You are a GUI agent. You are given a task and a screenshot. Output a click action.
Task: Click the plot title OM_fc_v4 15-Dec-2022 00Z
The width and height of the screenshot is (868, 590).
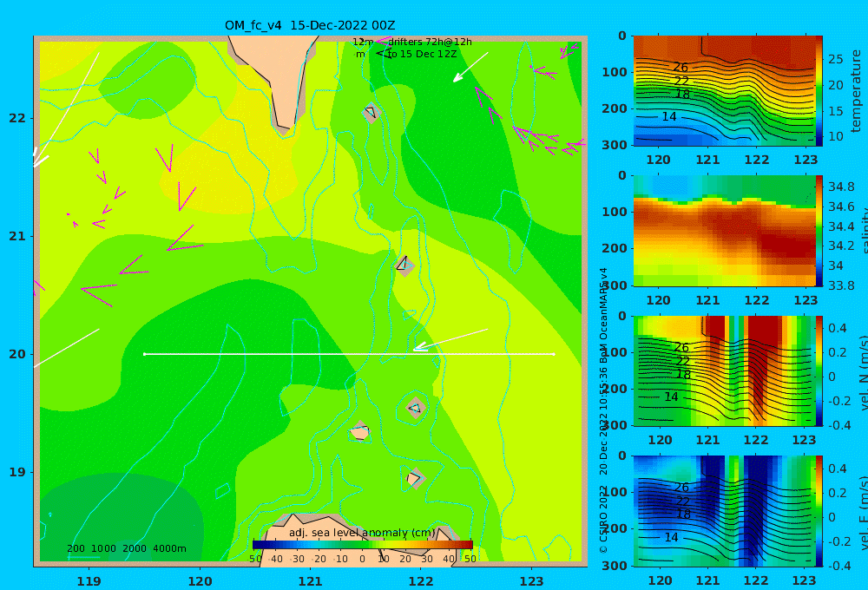tap(310, 25)
